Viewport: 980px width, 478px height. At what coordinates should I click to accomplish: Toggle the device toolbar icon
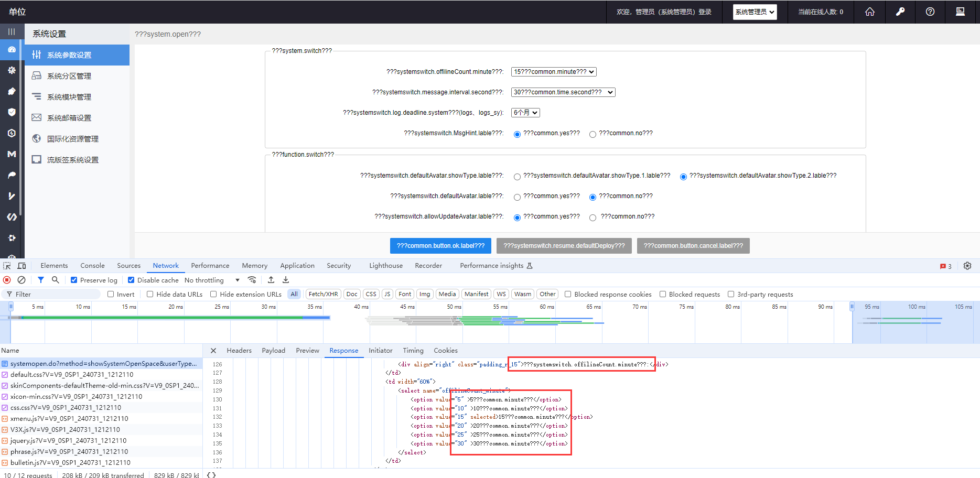21,266
